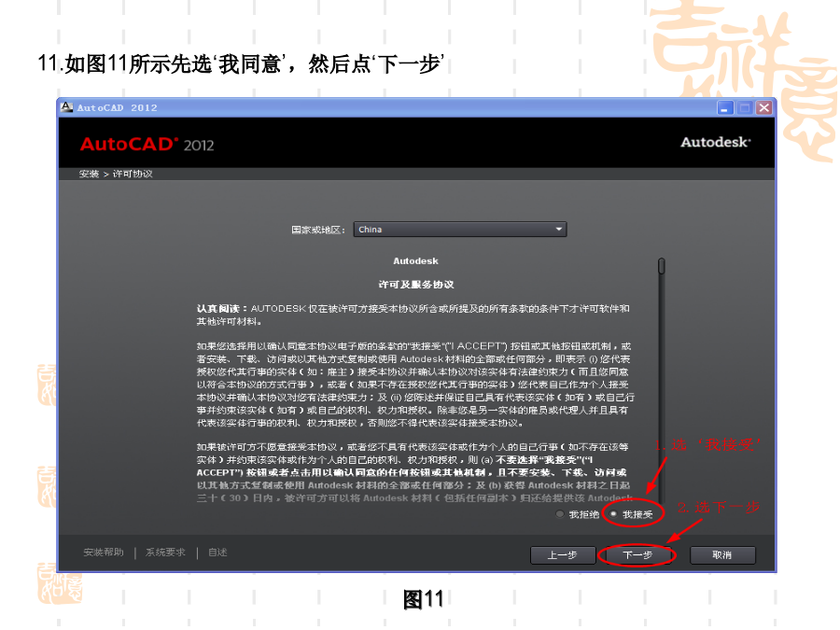The image size is (840, 630).
Task: Click the 许可协议 breadcrumb text
Action: 133,174
